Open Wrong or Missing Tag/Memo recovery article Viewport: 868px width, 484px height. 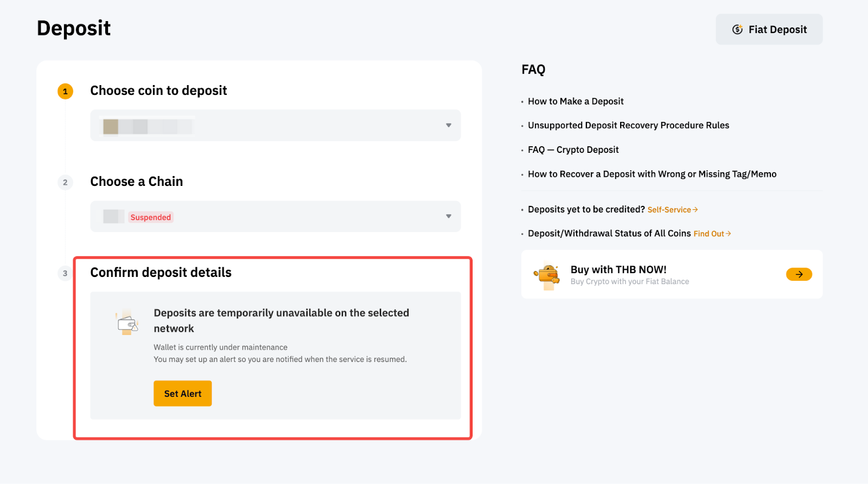click(652, 174)
